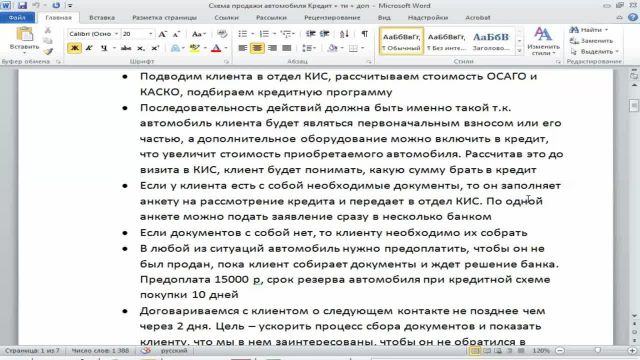Adjust the zoom slider handle

pos(598,351)
